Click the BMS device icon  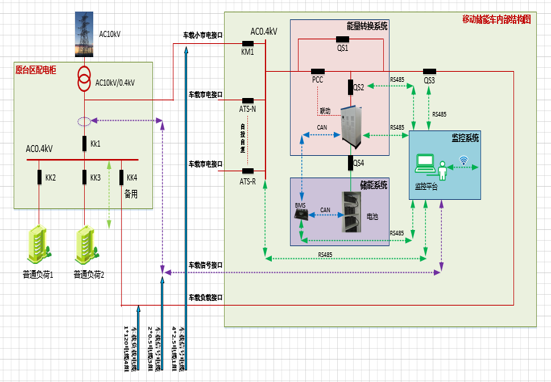(x=301, y=215)
